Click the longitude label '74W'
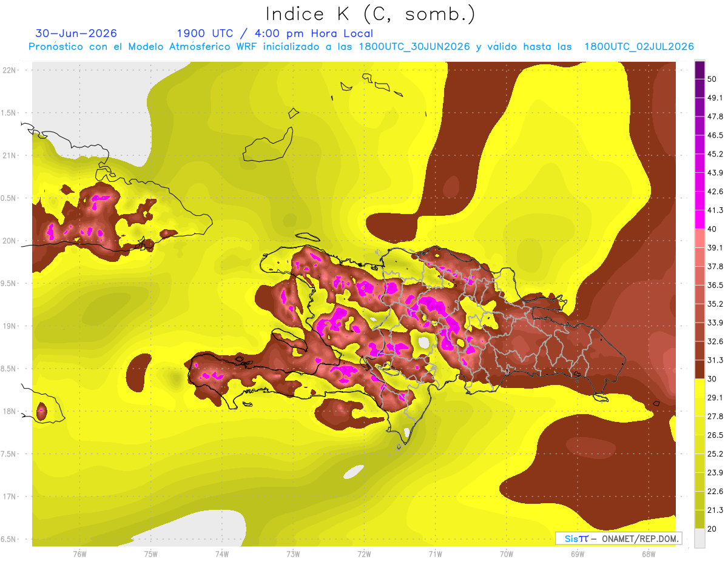This screenshot has width=728, height=562. coord(221,554)
